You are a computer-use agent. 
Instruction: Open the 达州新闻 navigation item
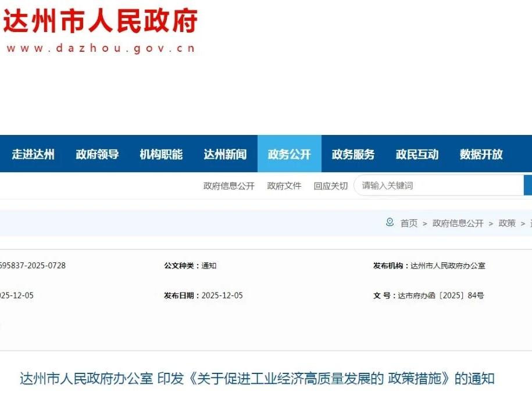point(225,154)
